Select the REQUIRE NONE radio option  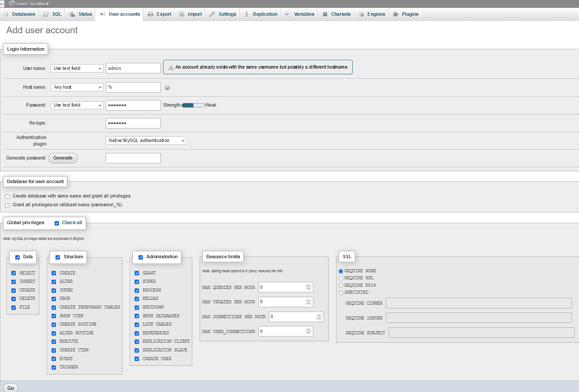click(341, 271)
